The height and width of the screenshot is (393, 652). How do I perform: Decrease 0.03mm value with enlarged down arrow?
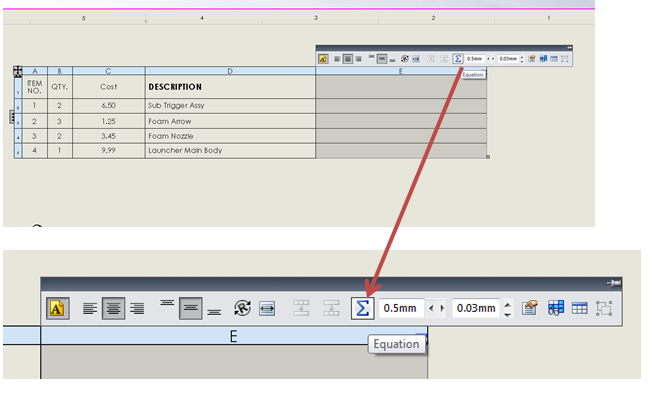507,314
